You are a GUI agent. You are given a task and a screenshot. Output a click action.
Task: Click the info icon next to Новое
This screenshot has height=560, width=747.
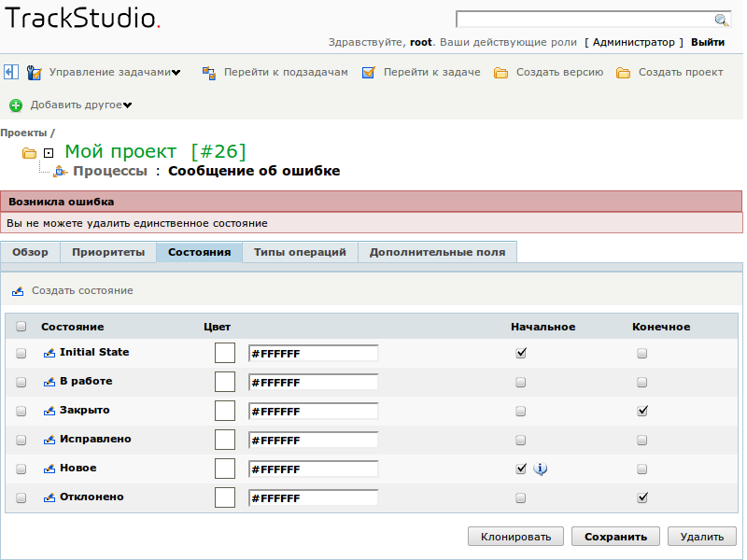coord(541,469)
